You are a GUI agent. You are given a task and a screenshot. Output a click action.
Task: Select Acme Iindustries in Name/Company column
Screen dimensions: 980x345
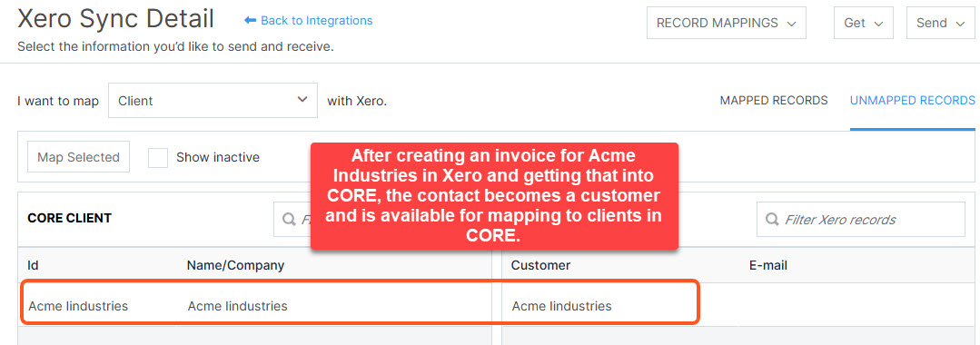pyautogui.click(x=237, y=306)
